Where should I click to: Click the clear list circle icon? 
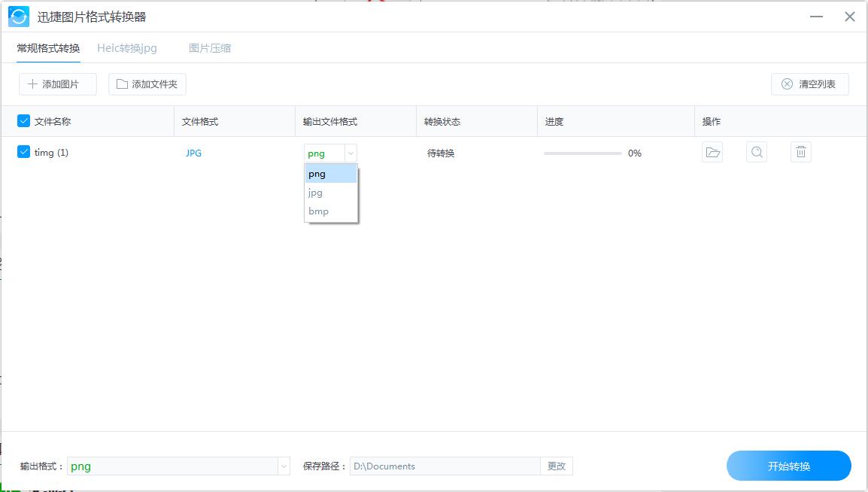(787, 84)
